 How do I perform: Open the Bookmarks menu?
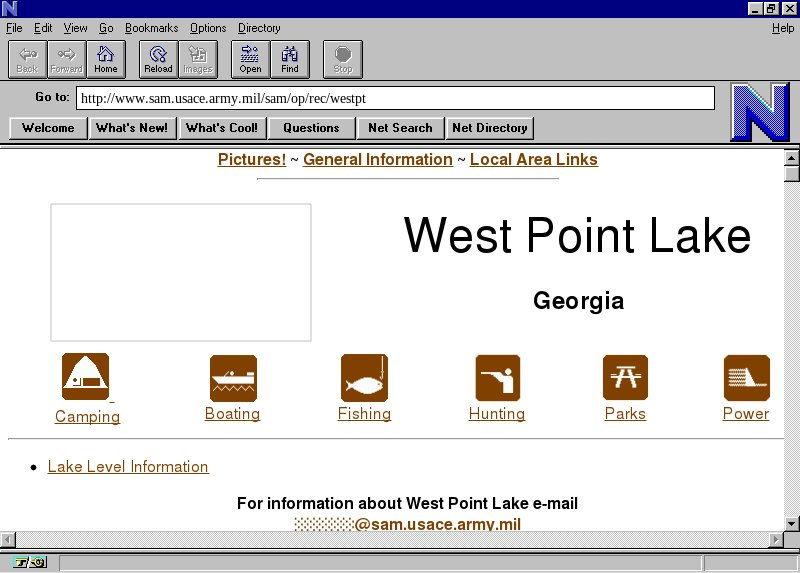tap(151, 28)
